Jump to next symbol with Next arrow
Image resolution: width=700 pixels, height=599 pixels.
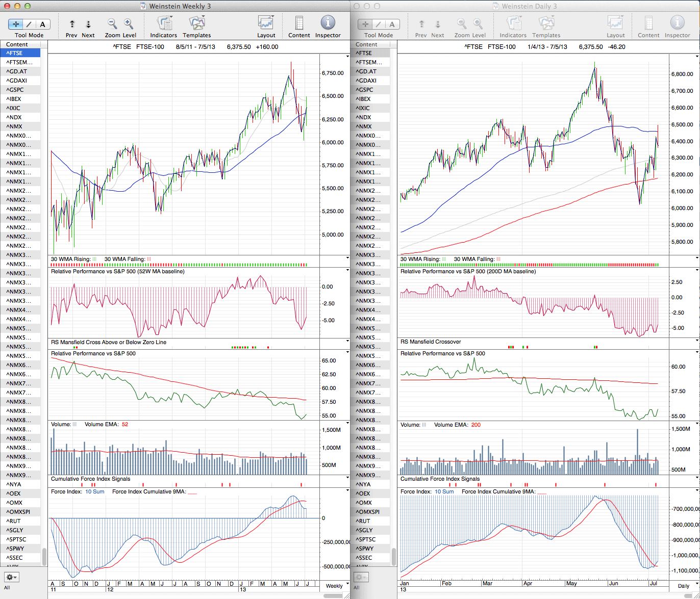pyautogui.click(x=88, y=24)
